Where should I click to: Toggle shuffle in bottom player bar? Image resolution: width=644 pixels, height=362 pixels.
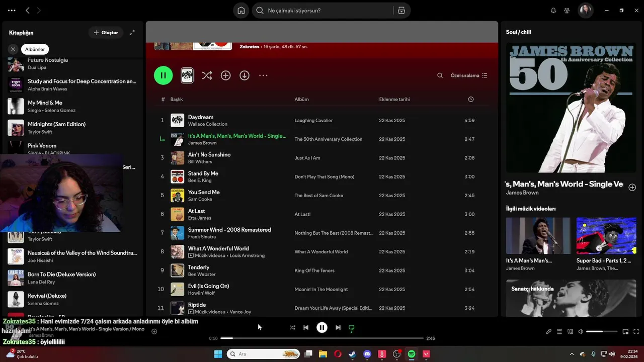[292, 327]
